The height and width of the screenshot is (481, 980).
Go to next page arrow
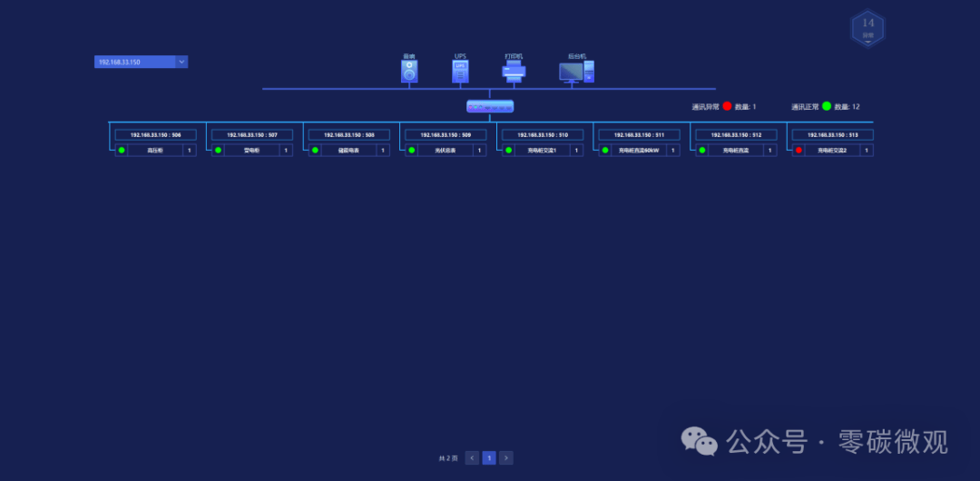(x=506, y=457)
